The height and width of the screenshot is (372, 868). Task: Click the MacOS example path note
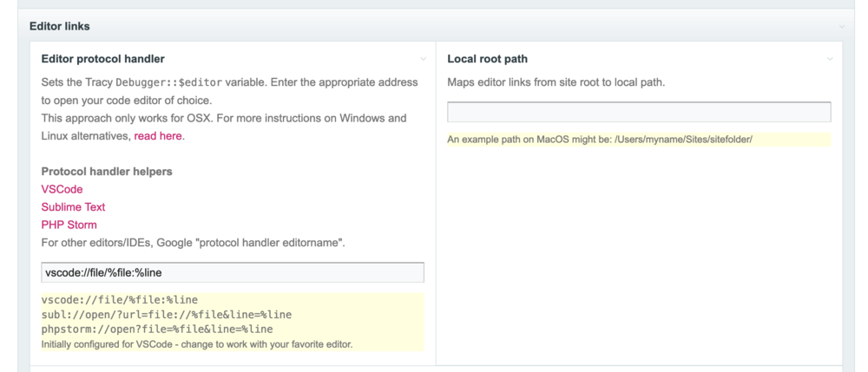599,140
